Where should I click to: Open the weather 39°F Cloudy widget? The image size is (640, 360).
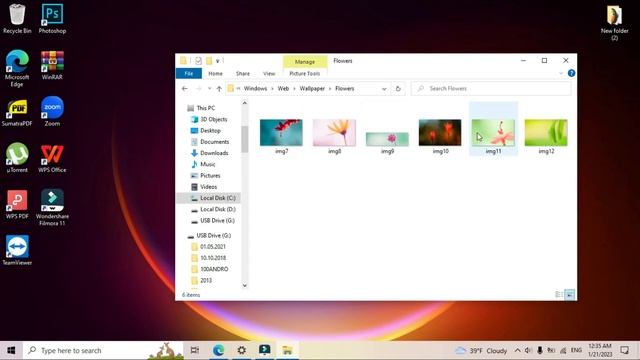pos(481,350)
